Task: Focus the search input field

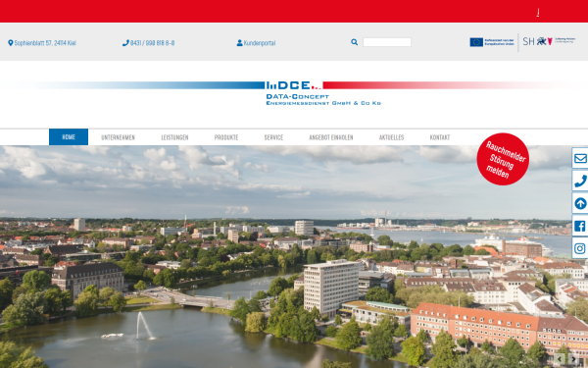Action: (x=387, y=42)
